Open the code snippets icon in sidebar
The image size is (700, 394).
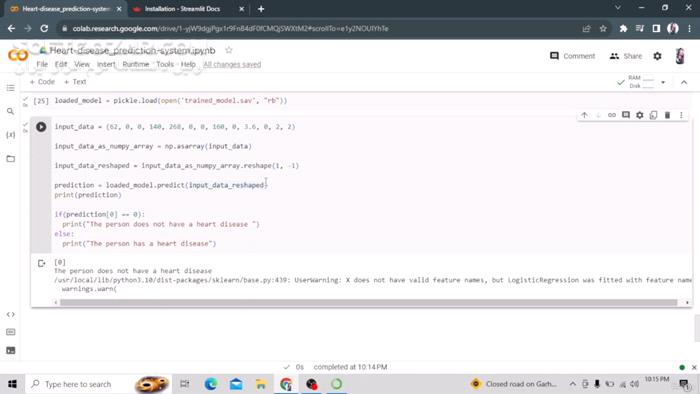11,315
